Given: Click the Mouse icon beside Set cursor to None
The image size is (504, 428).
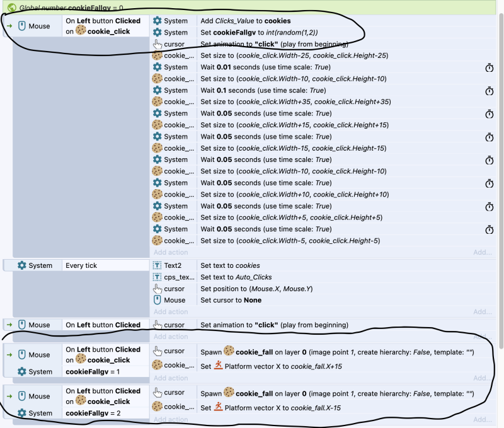Looking at the screenshot, I should pyautogui.click(x=157, y=301).
